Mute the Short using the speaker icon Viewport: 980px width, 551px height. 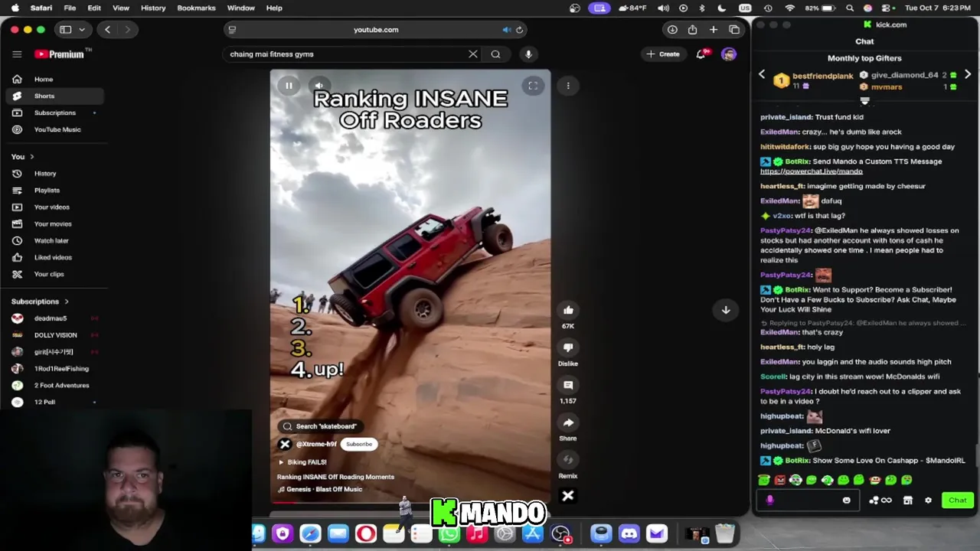[x=318, y=86]
